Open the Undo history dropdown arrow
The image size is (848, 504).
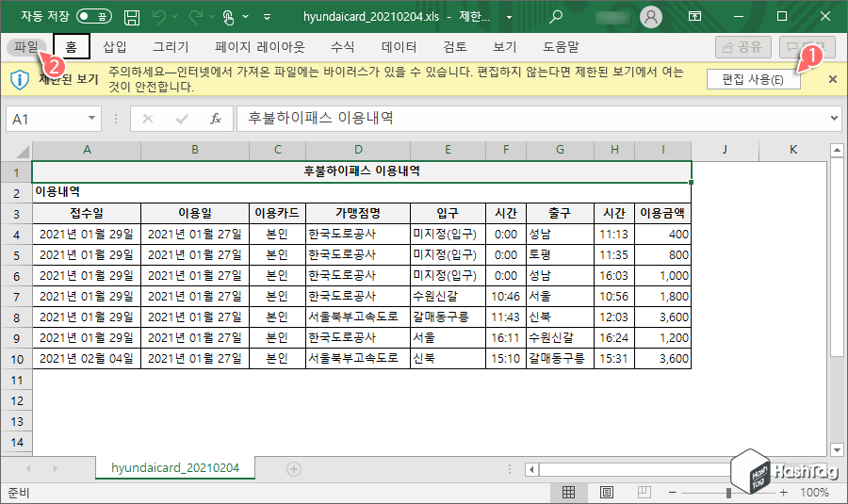point(174,17)
